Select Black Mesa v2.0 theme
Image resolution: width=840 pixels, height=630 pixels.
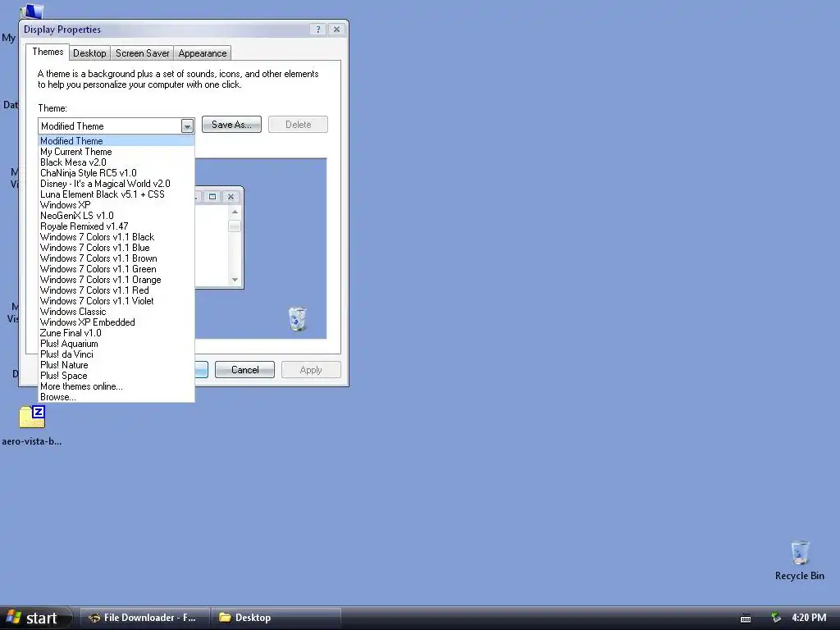click(116, 162)
